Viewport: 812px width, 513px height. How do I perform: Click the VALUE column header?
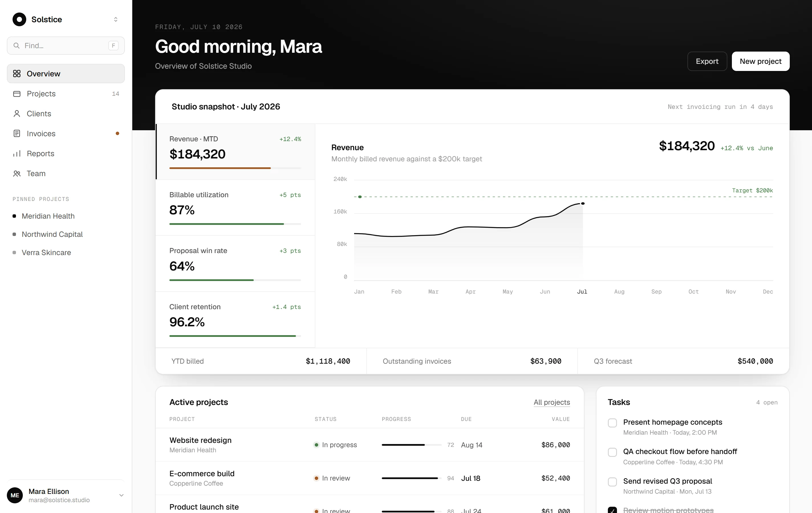point(561,419)
